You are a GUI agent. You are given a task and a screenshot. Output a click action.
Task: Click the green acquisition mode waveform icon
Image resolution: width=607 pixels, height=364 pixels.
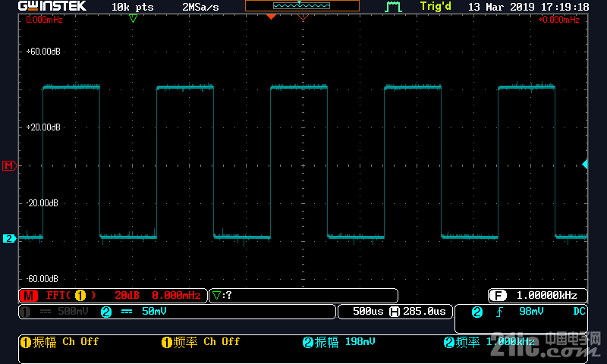(393, 6)
